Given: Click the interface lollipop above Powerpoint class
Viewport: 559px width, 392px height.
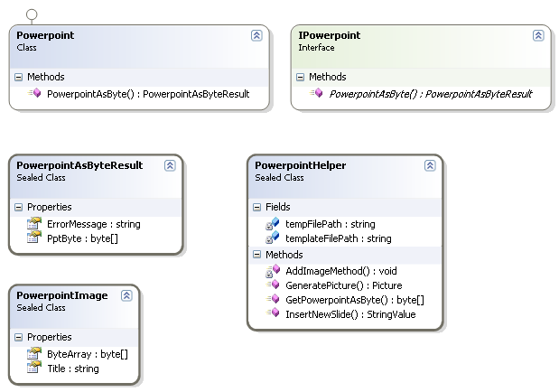Looking at the screenshot, I should point(32,14).
